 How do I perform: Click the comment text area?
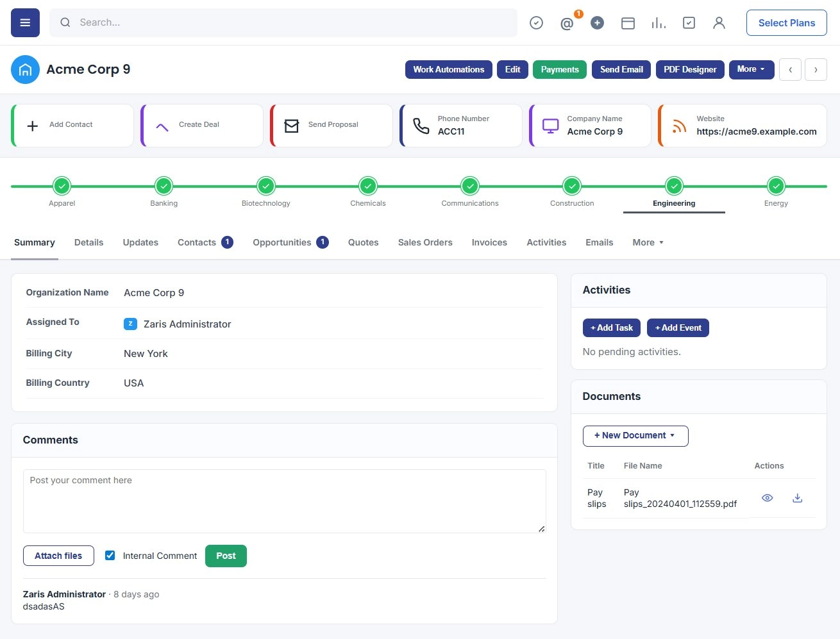285,501
